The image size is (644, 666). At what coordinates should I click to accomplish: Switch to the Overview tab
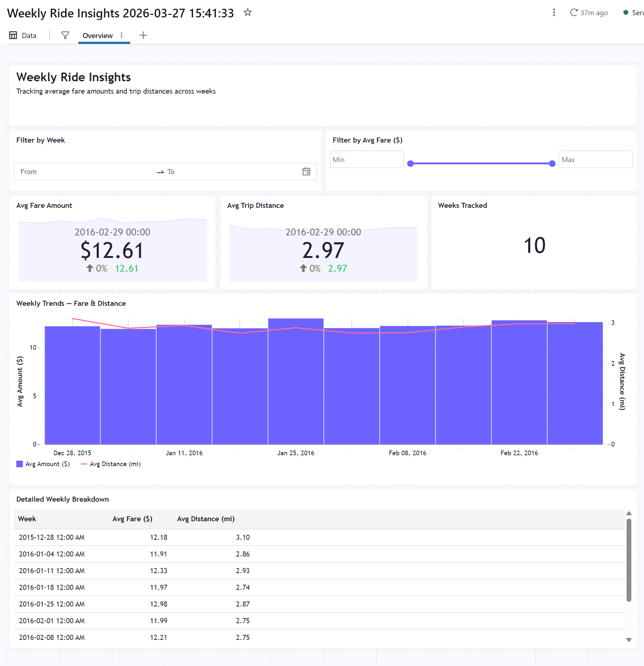point(98,36)
